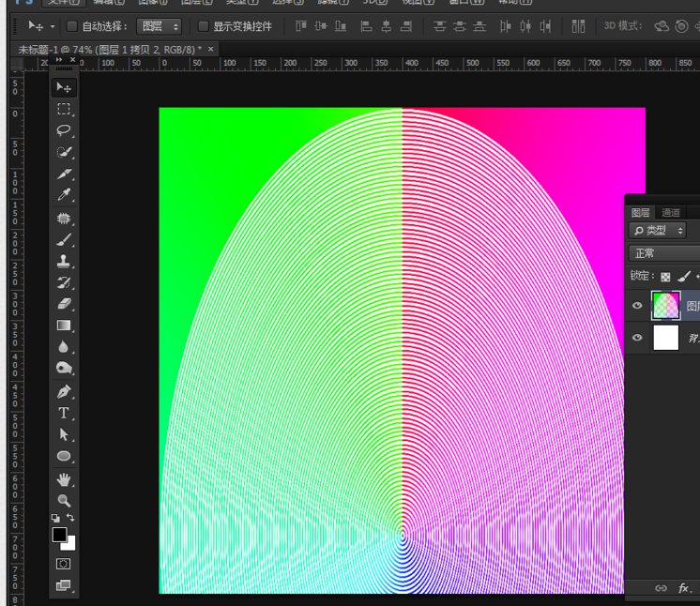The height and width of the screenshot is (606, 700).
Task: Select the Lasso tool
Action: [64, 130]
